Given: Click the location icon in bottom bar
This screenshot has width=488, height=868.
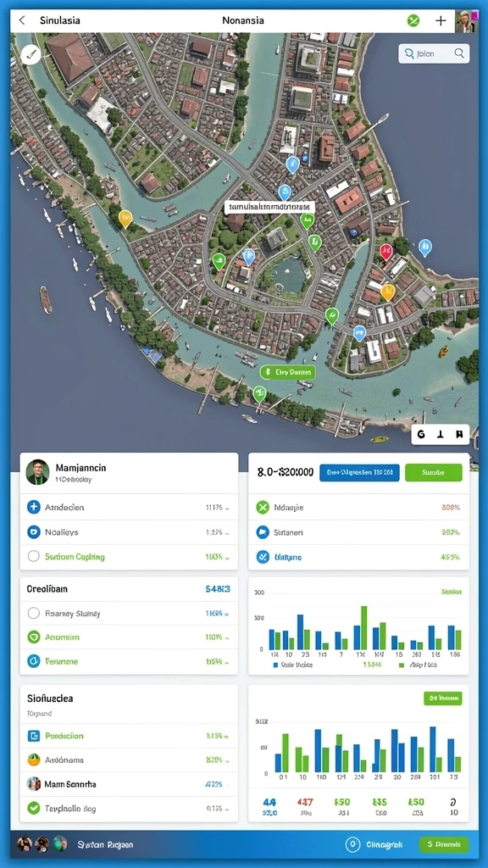Looking at the screenshot, I should tap(352, 845).
